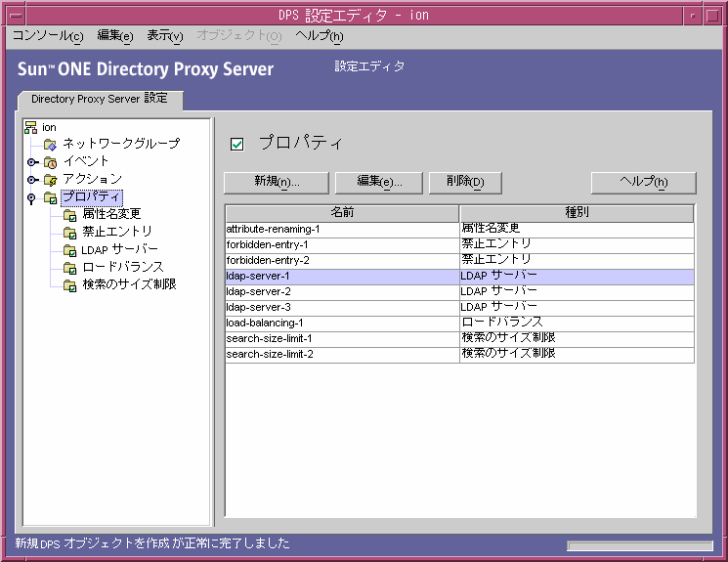Click the ネットワークグループ folder icon

(50, 145)
